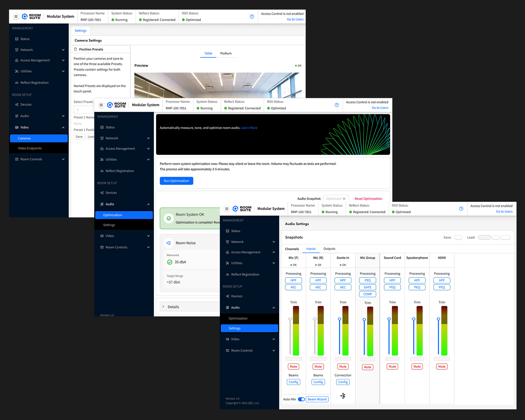The image size is (525, 420).
Task: Click the Select Preset input field
Action: coord(83,109)
